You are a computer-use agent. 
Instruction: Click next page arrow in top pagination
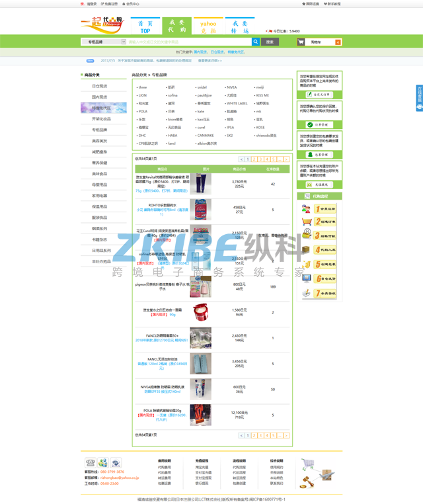(286, 159)
